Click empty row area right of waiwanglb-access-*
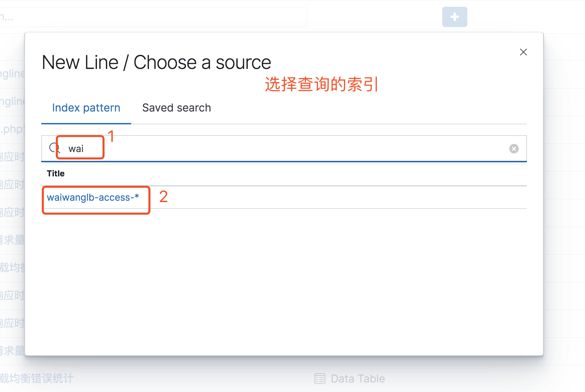 point(338,197)
